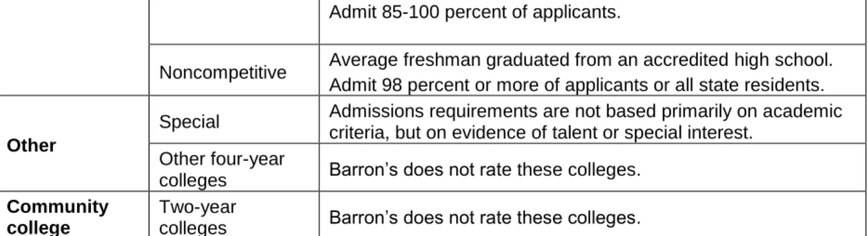
Task: Click Barron's description in two-year colleges row
Action: point(483,218)
